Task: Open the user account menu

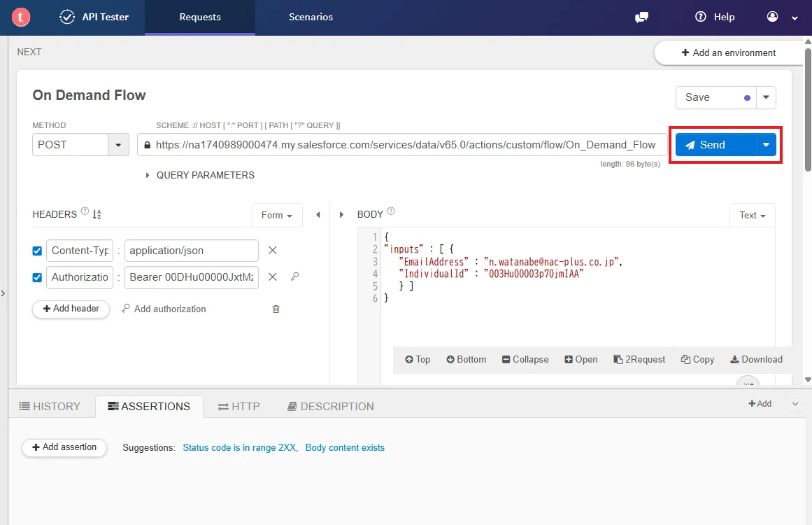Action: [x=782, y=17]
